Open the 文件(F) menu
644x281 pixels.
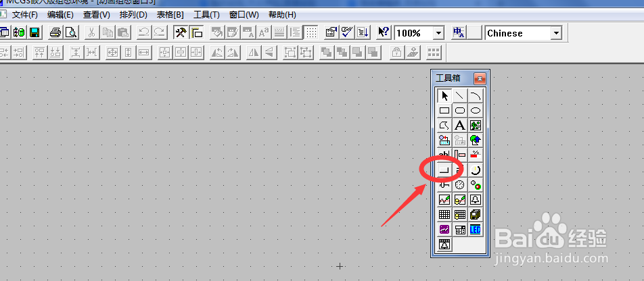point(24,15)
